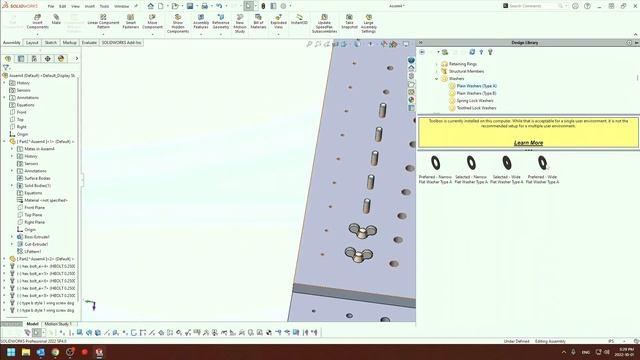Click the Undo icon
640x360 pixels.
pos(219,6)
